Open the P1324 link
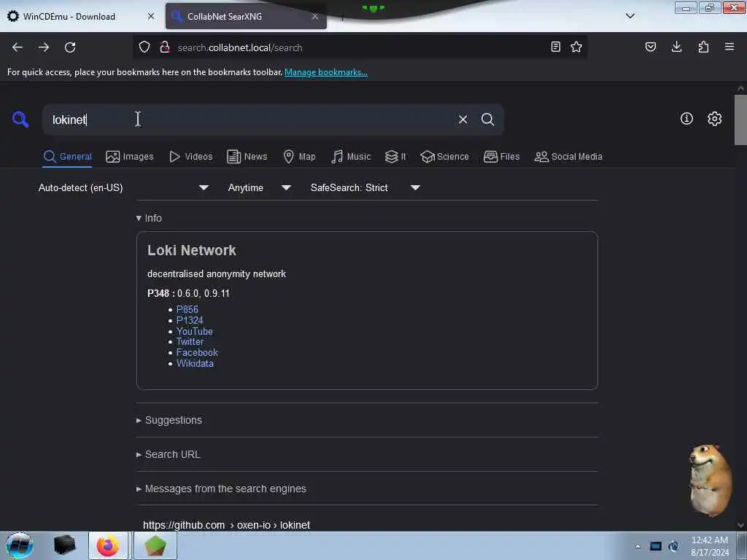The width and height of the screenshot is (747, 560). (x=190, y=321)
